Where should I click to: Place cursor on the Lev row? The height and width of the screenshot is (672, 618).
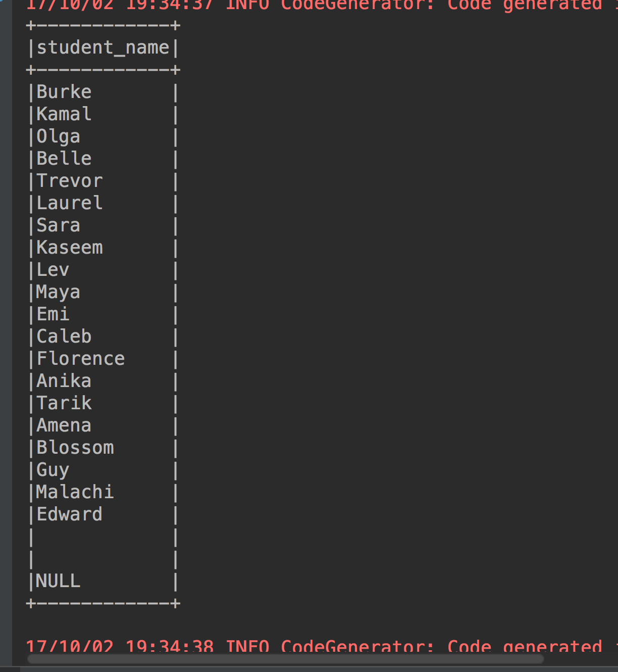53,270
